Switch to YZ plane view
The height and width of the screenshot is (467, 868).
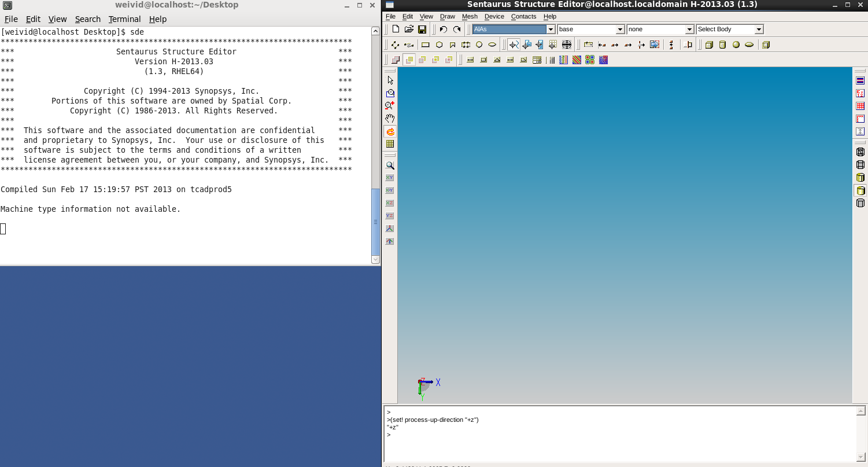[x=390, y=216]
